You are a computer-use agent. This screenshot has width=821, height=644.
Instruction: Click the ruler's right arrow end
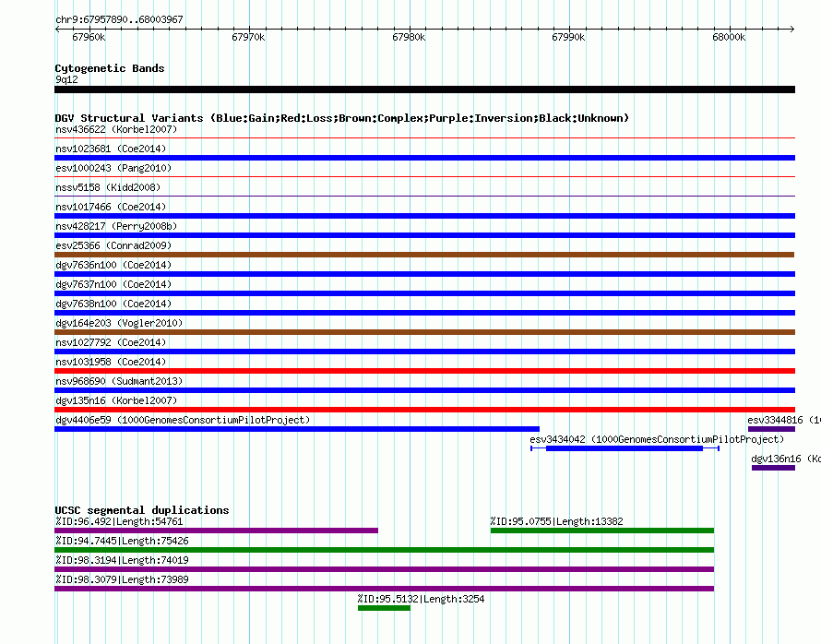[792, 30]
